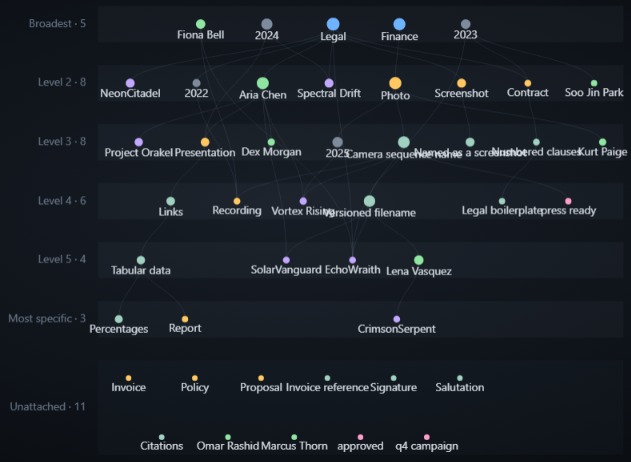Click the Presentation node
The width and height of the screenshot is (631, 462).
coord(205,142)
